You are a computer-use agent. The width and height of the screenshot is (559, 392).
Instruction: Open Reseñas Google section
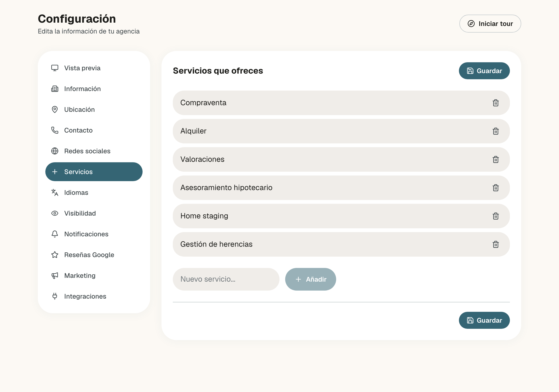tap(94, 255)
